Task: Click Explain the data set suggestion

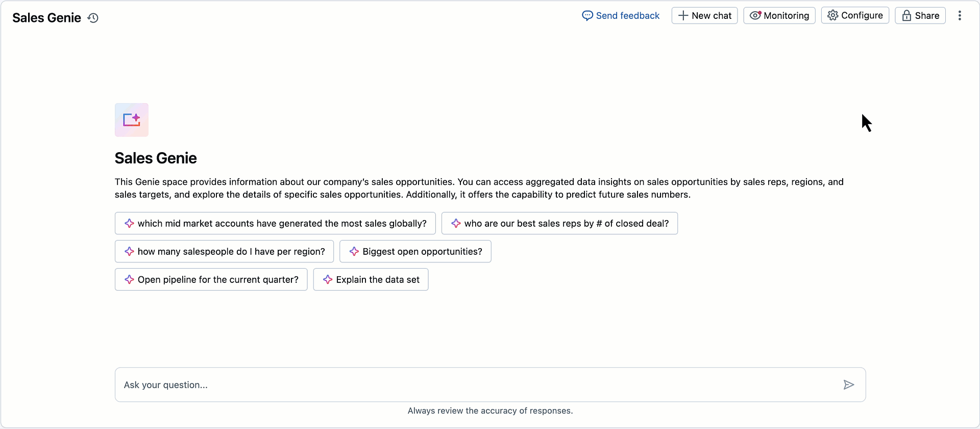Action: pos(371,279)
